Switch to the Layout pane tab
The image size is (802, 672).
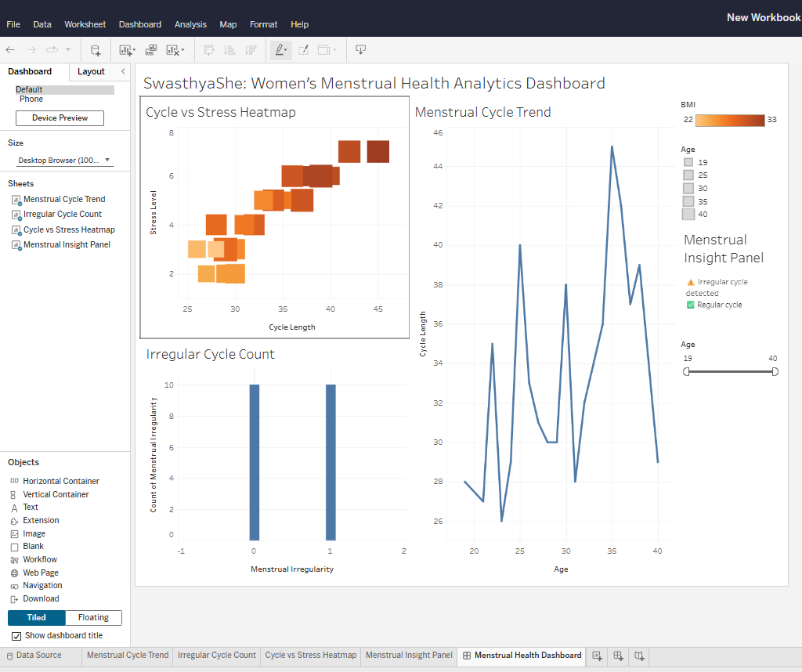[91, 71]
